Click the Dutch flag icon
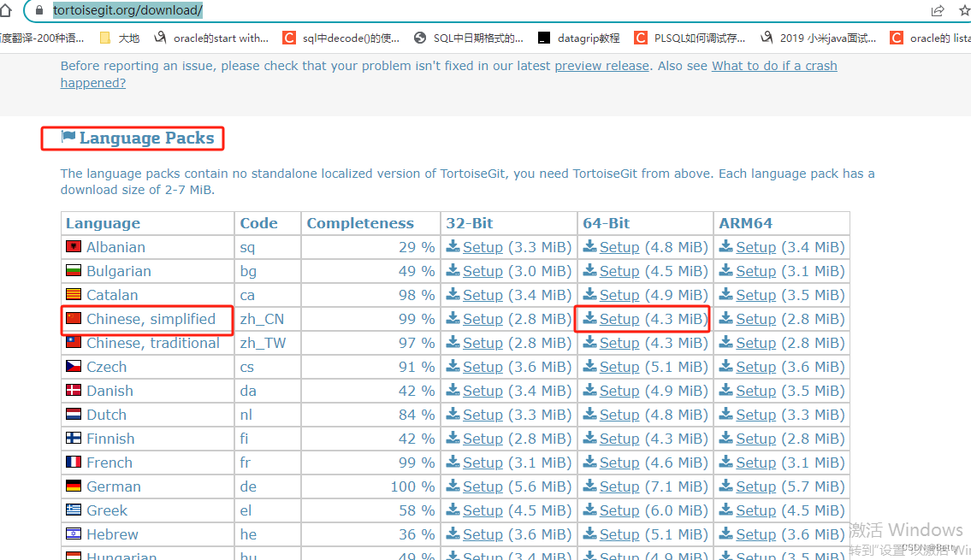This screenshot has width=971, height=560. [74, 414]
